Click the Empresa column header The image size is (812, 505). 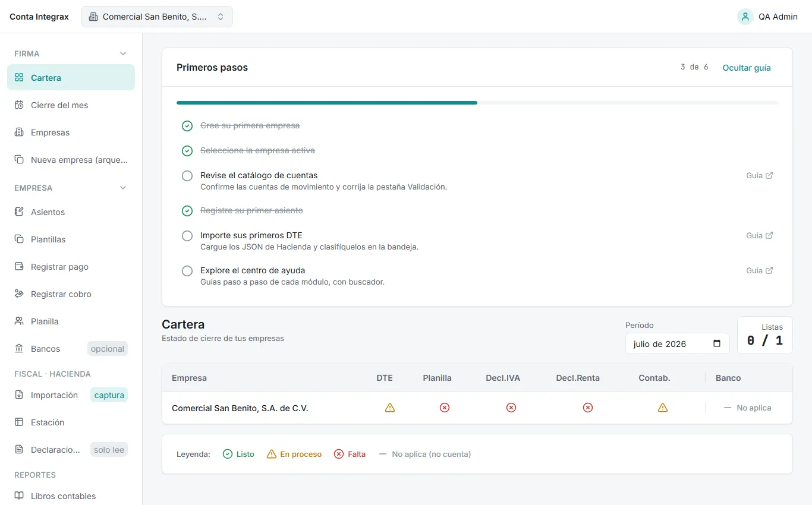tap(190, 378)
